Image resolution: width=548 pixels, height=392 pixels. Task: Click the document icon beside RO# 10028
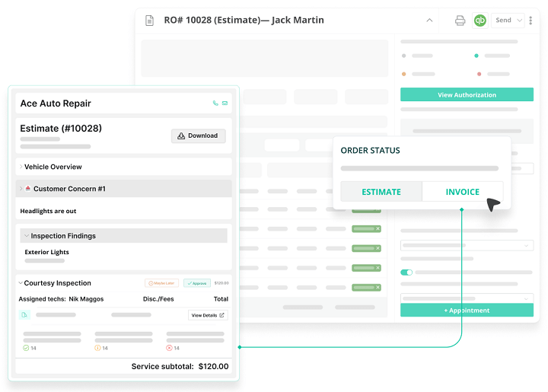click(x=150, y=21)
